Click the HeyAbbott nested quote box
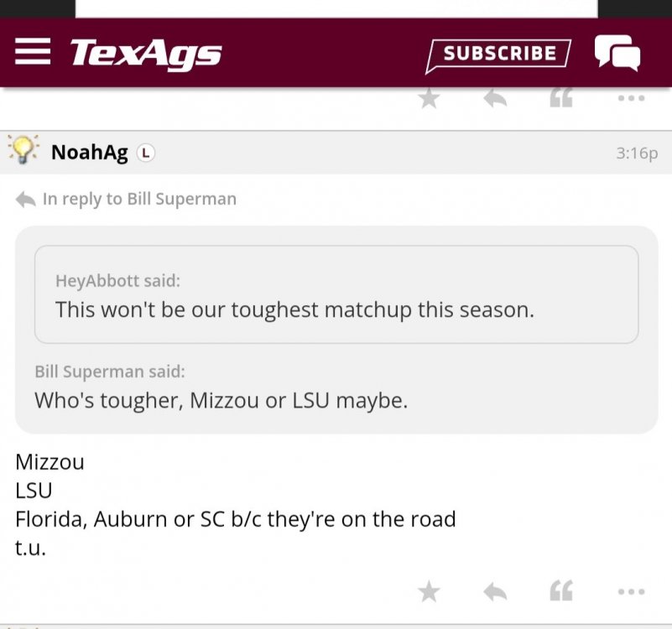 click(336, 294)
